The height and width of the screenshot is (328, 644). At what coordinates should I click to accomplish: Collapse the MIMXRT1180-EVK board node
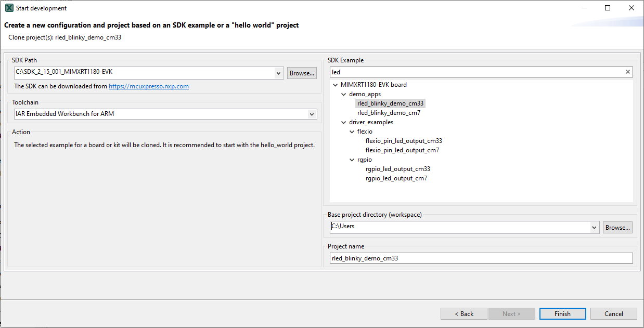point(336,85)
